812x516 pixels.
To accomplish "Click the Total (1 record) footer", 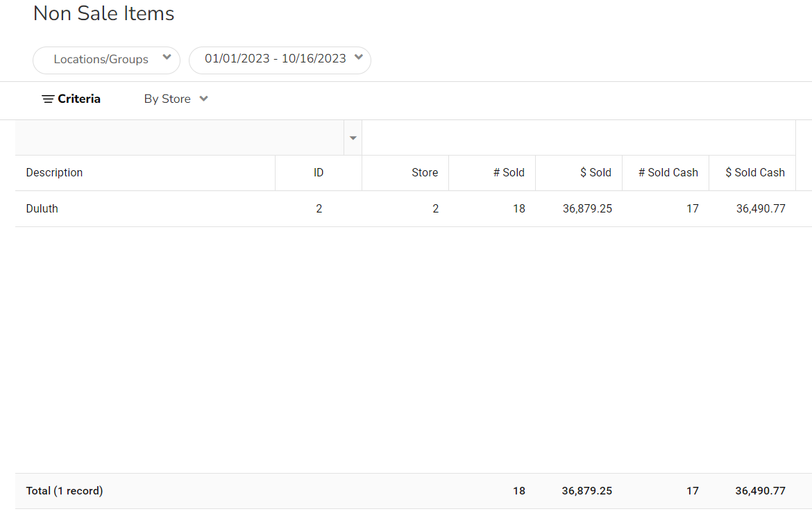I will [x=65, y=491].
